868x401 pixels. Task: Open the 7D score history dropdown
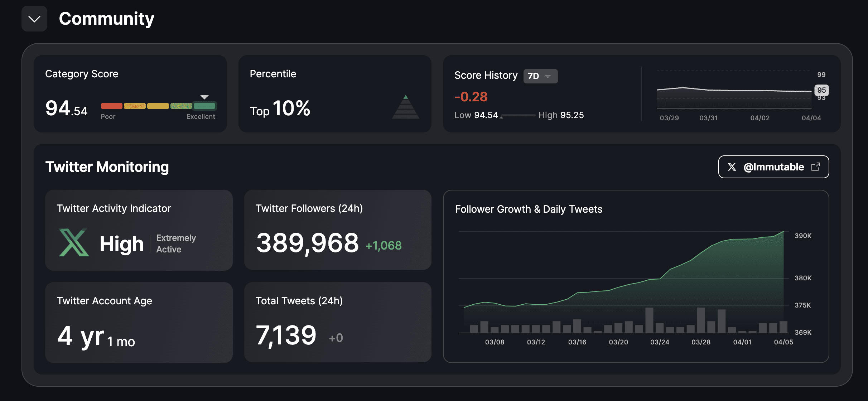click(540, 76)
